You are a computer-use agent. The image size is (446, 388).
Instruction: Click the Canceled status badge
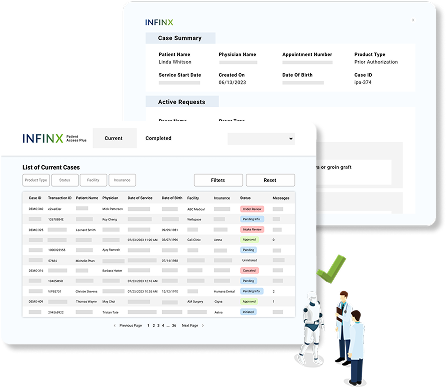[x=249, y=270]
